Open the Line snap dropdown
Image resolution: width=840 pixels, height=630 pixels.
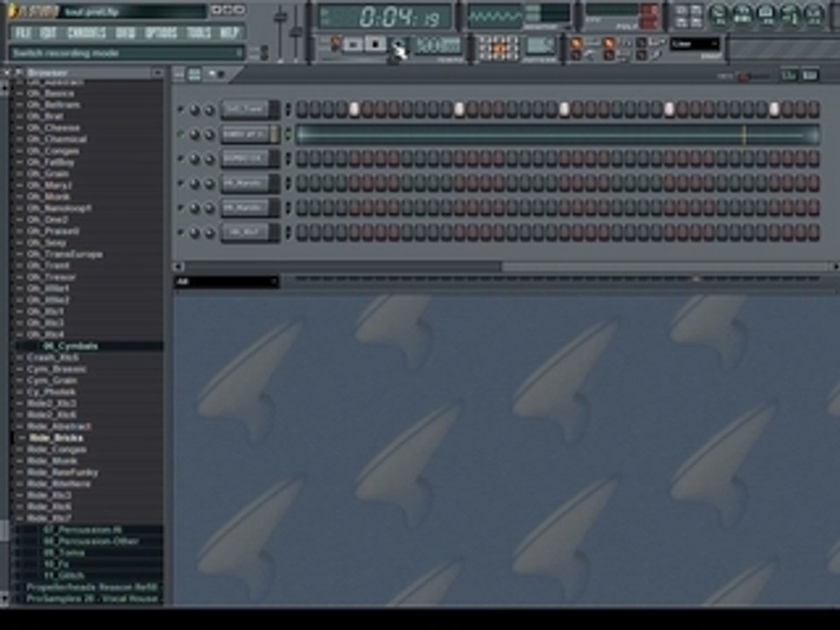pos(694,44)
